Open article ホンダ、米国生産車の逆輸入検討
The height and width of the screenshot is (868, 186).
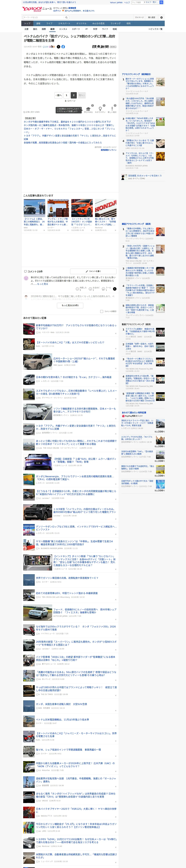(x=61, y=704)
